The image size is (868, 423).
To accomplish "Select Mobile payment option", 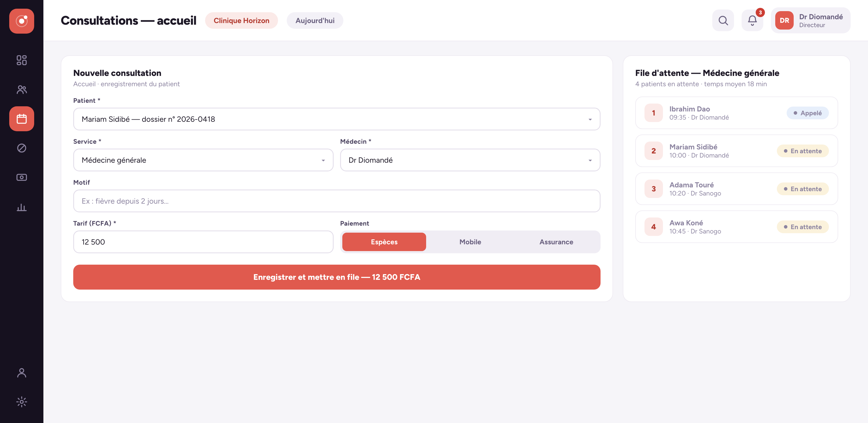I will 470,242.
